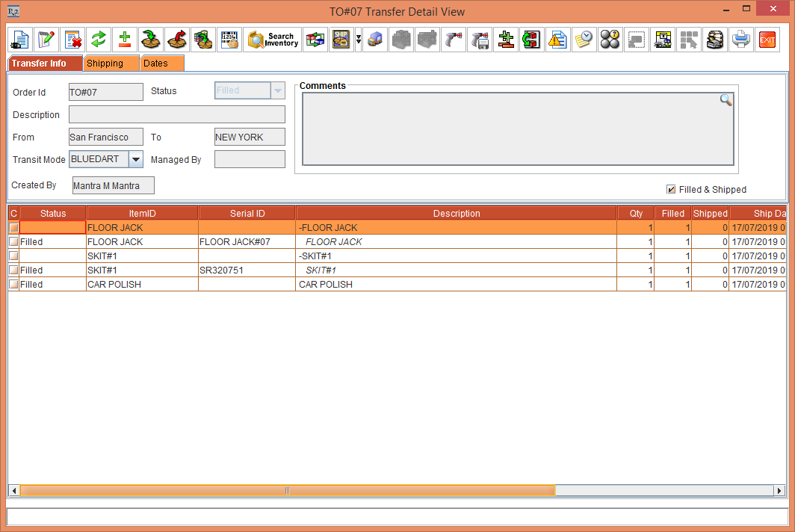
Task: Click the green plus add item icon
Action: point(125,40)
